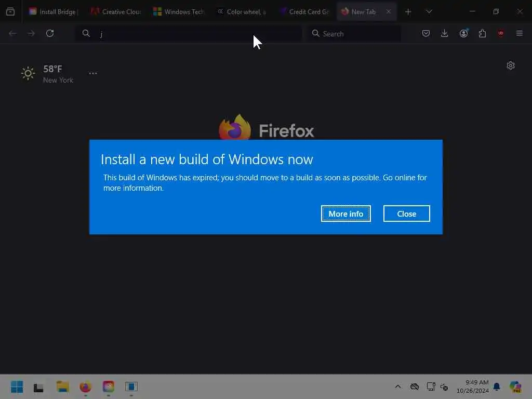Open the black app in taskbar
This screenshot has height=399, width=532.
coord(38,388)
